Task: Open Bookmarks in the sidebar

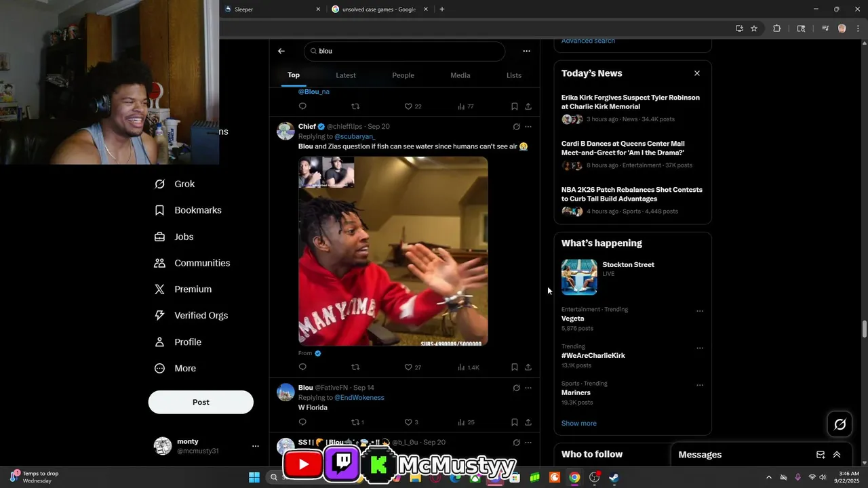Action: [x=188, y=210]
